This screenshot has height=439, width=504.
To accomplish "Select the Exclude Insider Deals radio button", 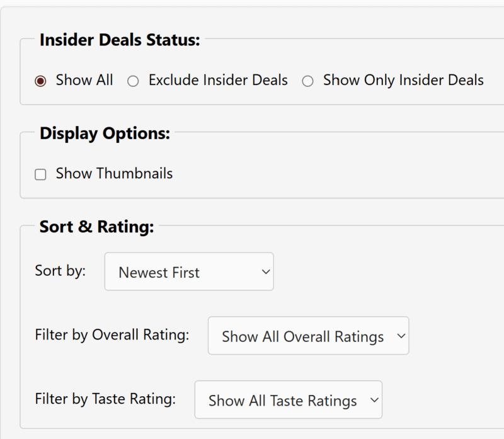I will point(133,81).
